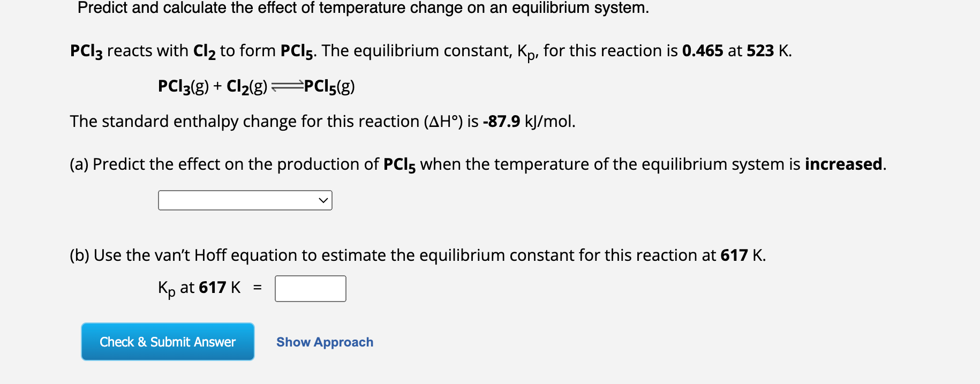Click the blue submit button below part (b)

[167, 341]
